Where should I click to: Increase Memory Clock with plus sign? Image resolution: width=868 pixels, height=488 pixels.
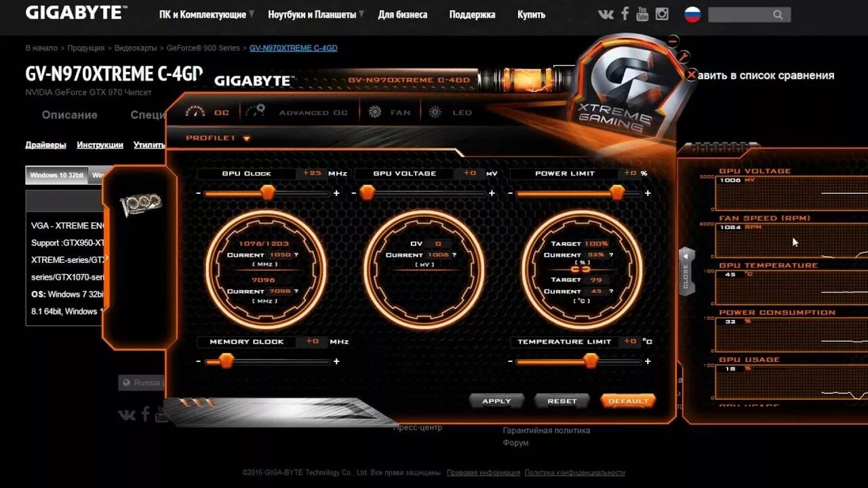pyautogui.click(x=336, y=362)
